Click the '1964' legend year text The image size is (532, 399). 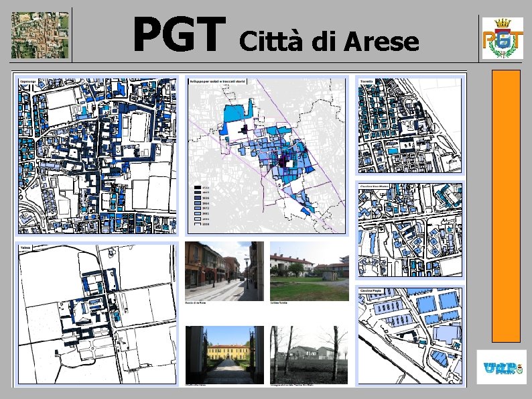point(206,203)
